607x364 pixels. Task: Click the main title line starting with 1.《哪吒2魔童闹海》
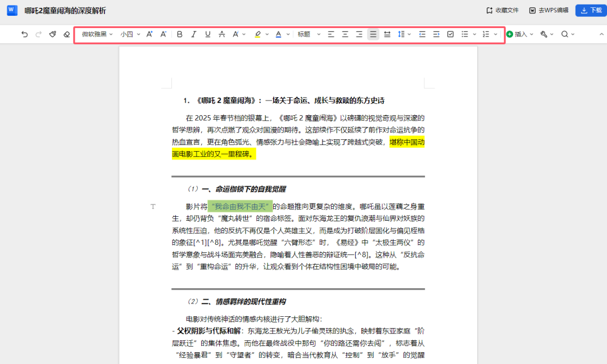(284, 101)
